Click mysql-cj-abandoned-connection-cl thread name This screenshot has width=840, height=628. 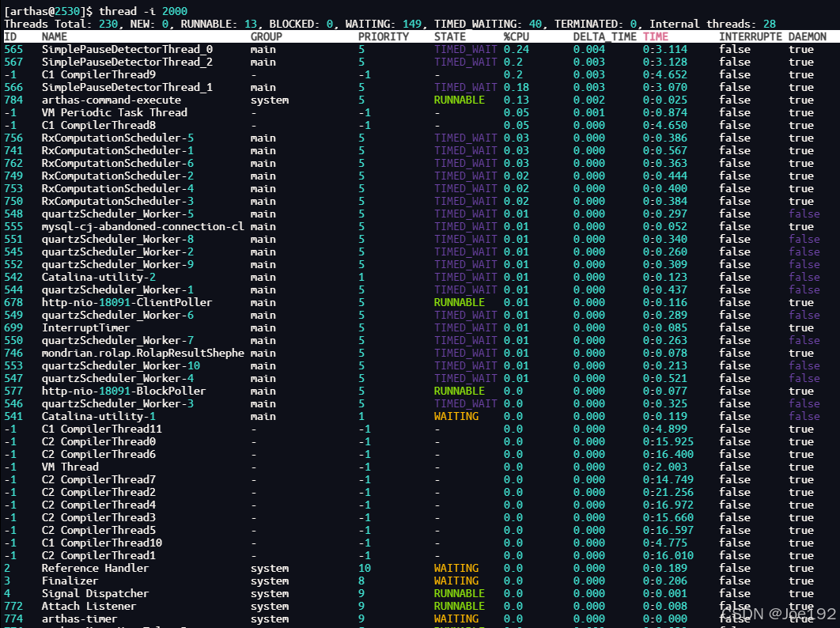(143, 227)
